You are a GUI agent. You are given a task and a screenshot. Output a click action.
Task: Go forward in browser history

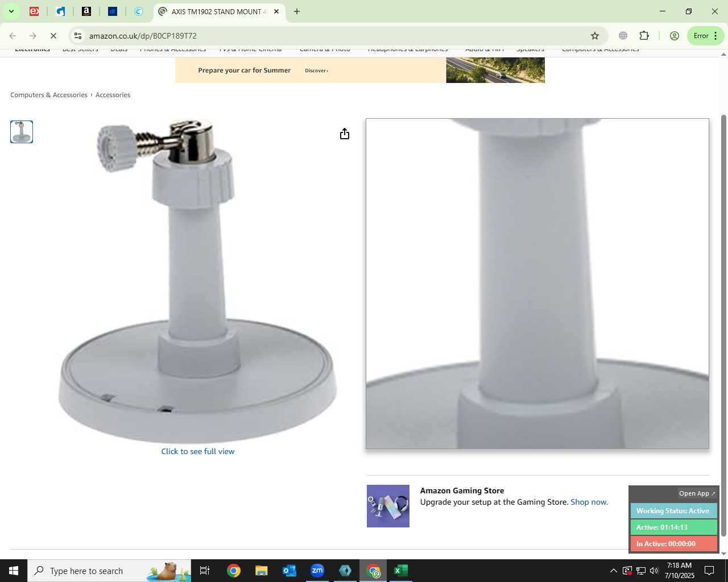(x=33, y=36)
